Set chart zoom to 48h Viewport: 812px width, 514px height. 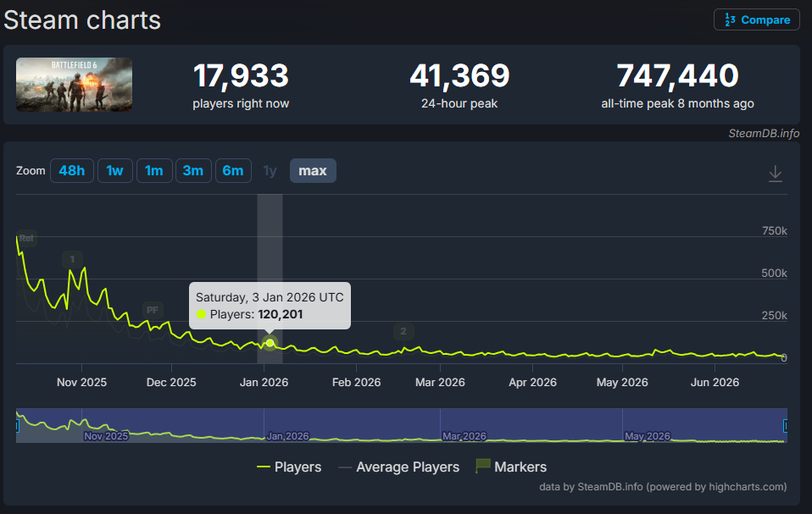click(72, 171)
